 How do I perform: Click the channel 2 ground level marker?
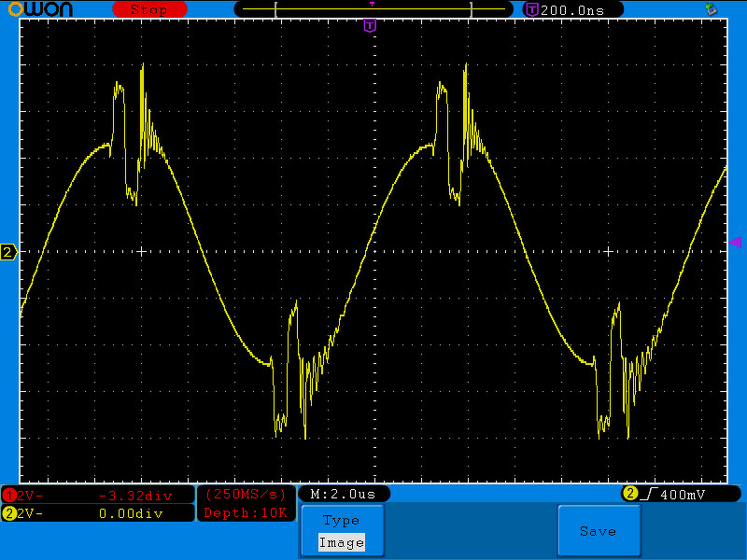pos(8,252)
